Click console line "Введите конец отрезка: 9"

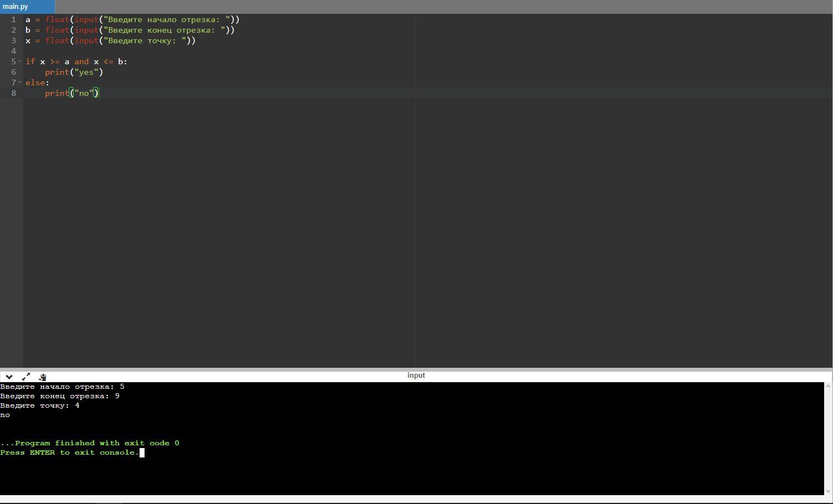60,396
